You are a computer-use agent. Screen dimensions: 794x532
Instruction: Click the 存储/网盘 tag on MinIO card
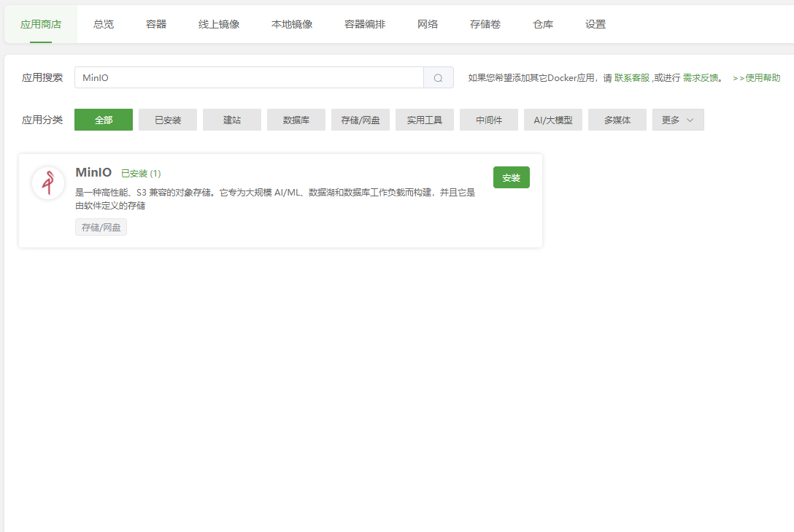[x=101, y=227]
